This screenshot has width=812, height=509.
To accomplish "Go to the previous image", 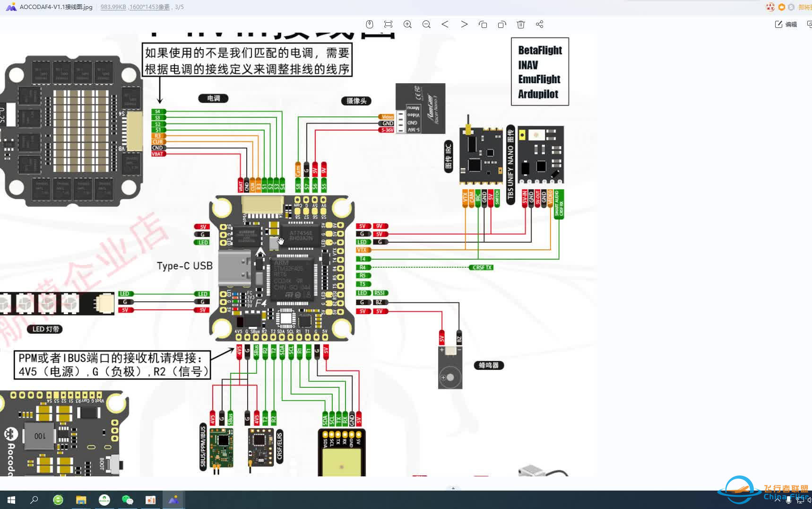I will tap(445, 24).
